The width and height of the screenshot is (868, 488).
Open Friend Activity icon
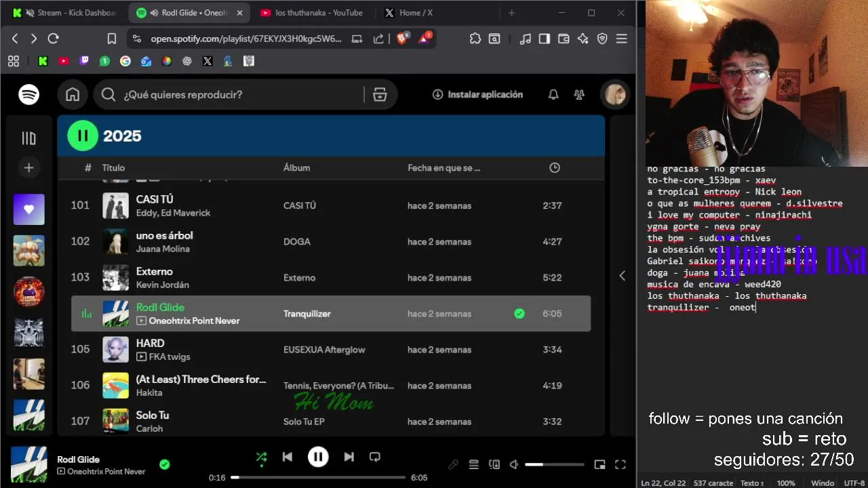point(579,95)
